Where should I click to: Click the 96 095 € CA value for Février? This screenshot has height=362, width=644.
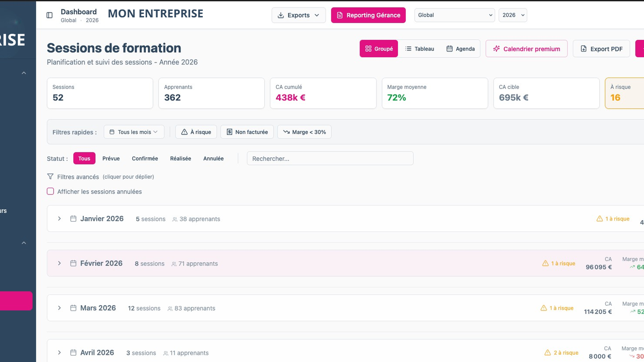click(599, 267)
